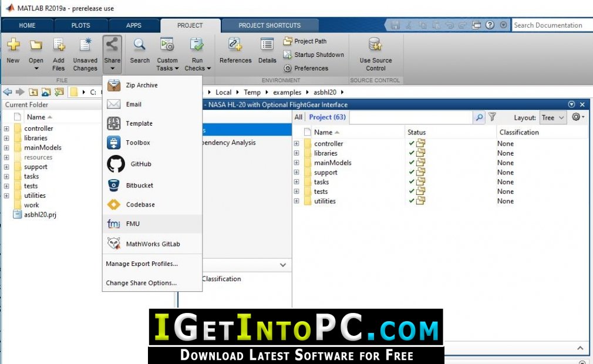Choose MathWorks GitLab from the Share menu
Viewport: 593px width, 364px height.
153,244
